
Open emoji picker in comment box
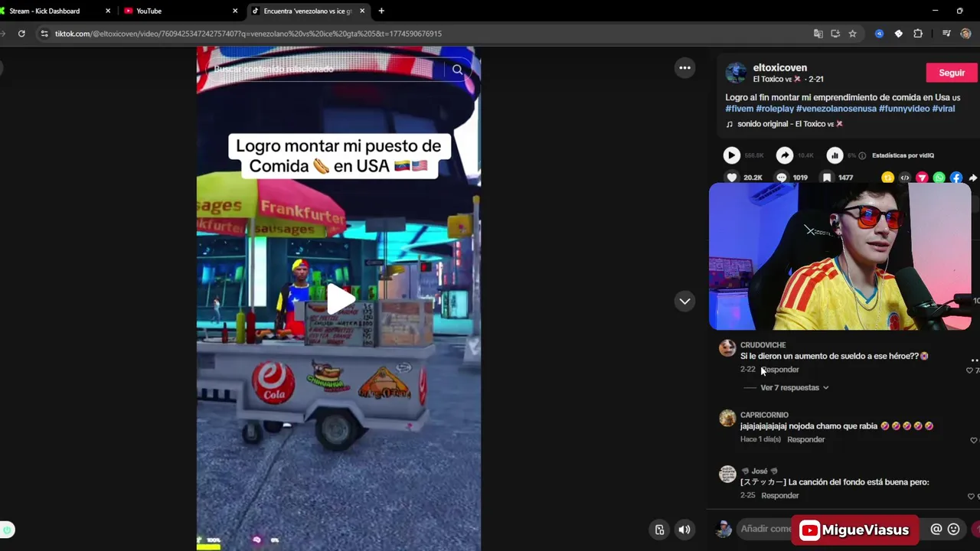click(x=953, y=529)
